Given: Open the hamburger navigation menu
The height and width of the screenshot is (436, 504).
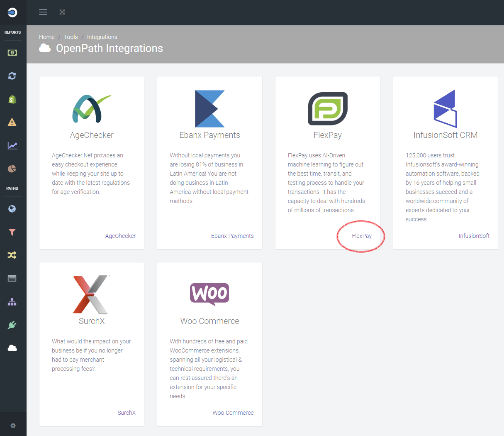Looking at the screenshot, I should point(43,12).
